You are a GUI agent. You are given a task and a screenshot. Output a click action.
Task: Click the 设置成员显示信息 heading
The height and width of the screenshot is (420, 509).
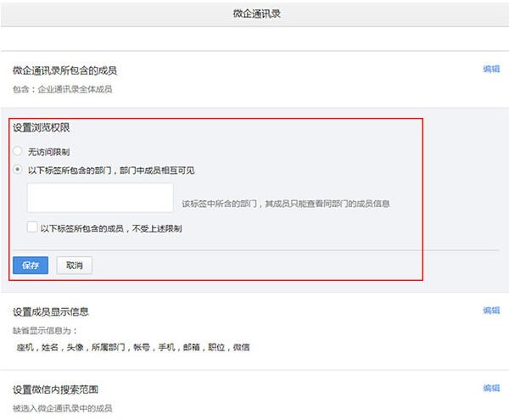pyautogui.click(x=51, y=312)
